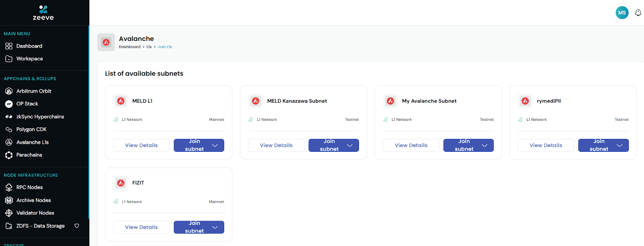Click the FIZIT card title

pyautogui.click(x=138, y=183)
